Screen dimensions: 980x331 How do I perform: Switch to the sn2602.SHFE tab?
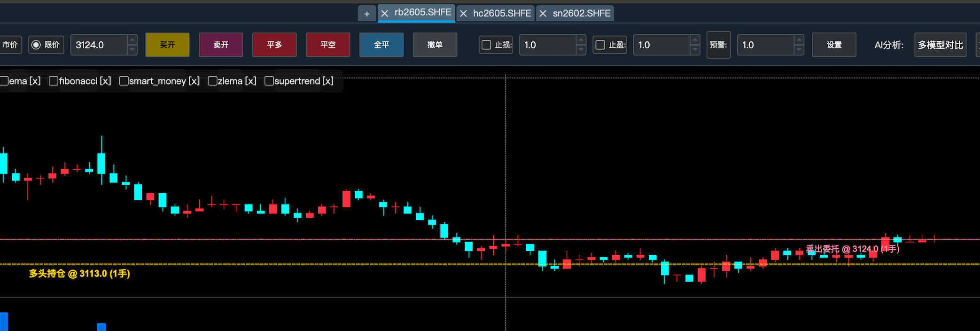[582, 14]
